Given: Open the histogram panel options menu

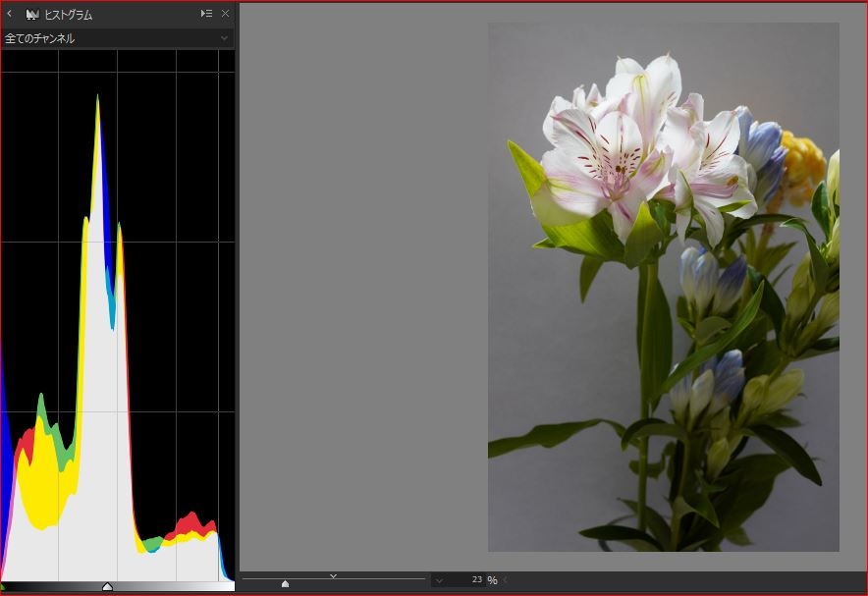Looking at the screenshot, I should [x=206, y=14].
